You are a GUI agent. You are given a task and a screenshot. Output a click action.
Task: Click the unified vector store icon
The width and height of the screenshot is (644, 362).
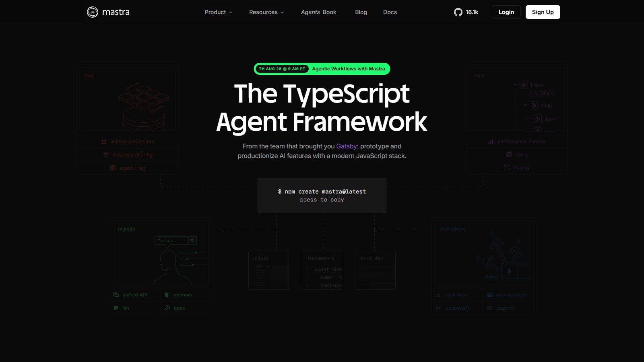pyautogui.click(x=104, y=142)
